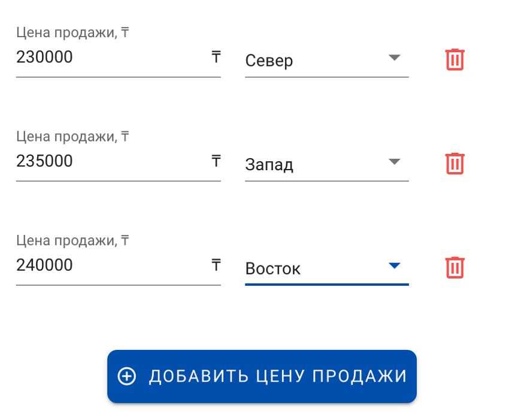
Task: Click the tenge symbol in the 230000 field
Action: [216, 58]
